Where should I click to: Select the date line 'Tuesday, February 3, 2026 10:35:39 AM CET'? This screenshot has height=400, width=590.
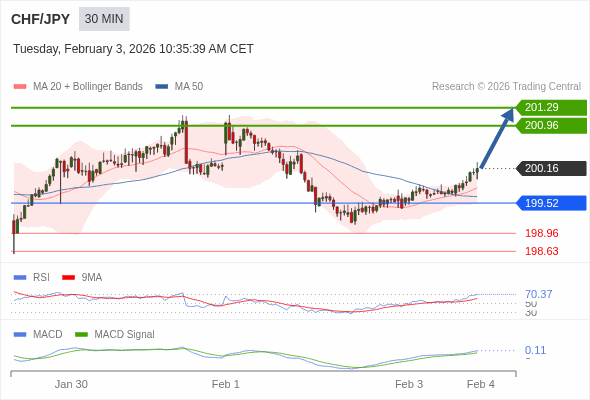click(133, 49)
